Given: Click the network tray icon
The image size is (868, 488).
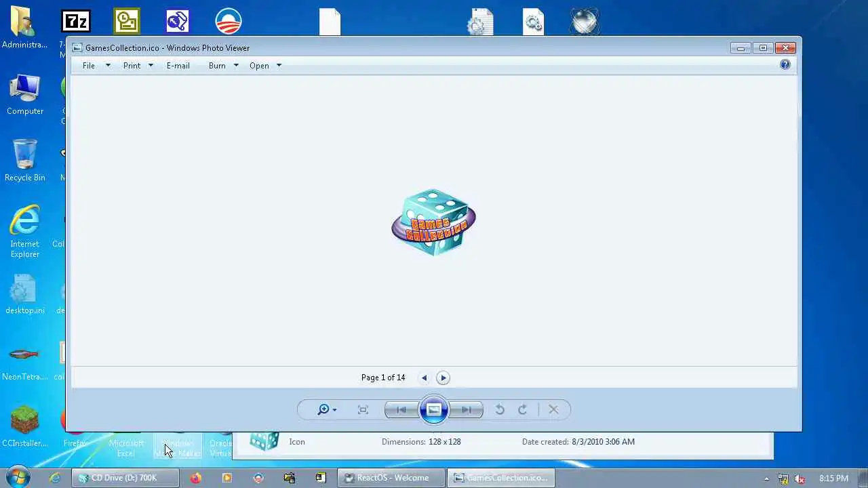Looking at the screenshot, I should point(783,479).
